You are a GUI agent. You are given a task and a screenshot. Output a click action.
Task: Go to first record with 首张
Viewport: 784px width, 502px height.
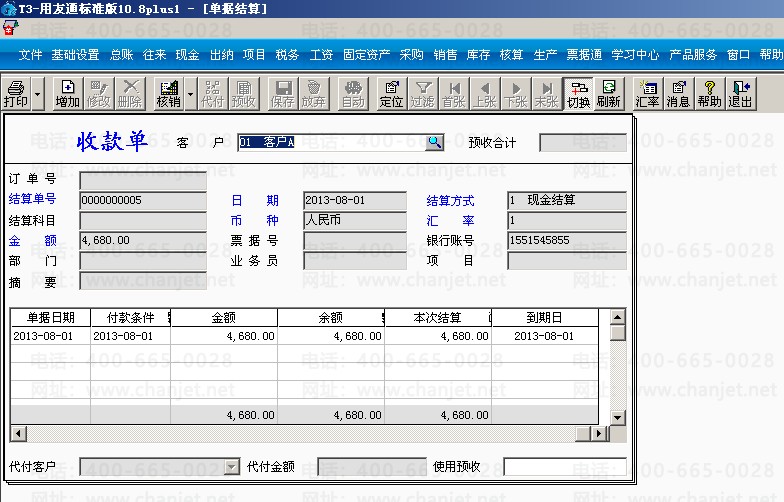454,94
